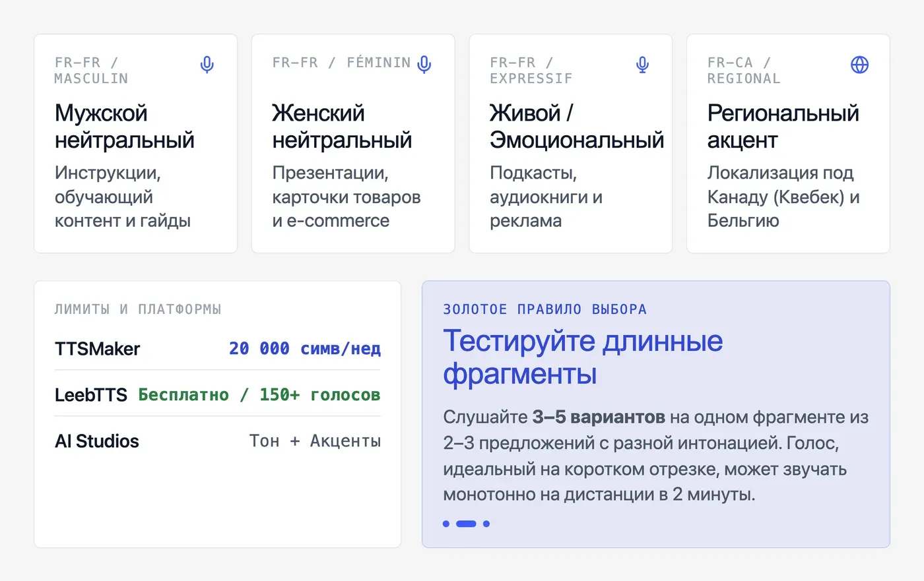Click the «FR-FR / FÉMININ» label
Image resolution: width=924 pixels, height=581 pixels.
(x=342, y=63)
